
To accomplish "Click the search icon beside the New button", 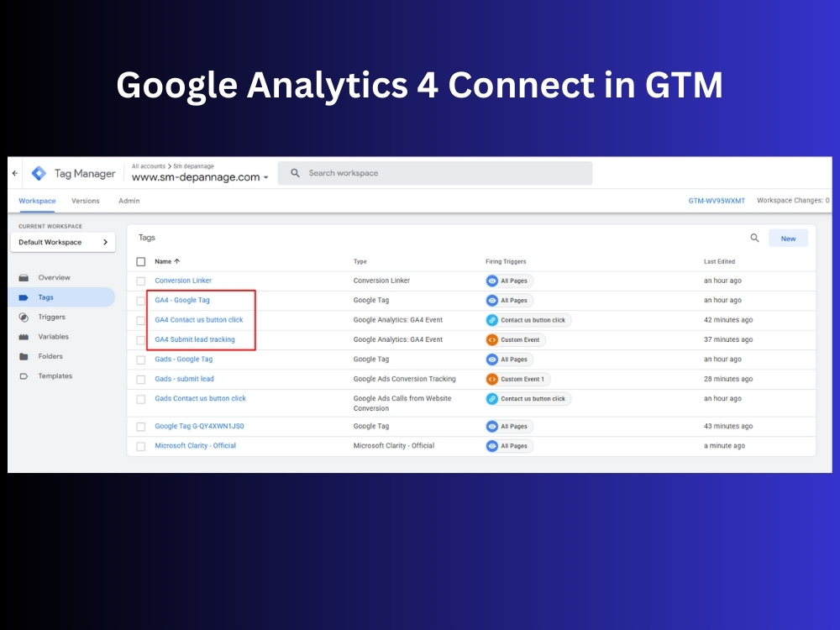I will [x=754, y=238].
